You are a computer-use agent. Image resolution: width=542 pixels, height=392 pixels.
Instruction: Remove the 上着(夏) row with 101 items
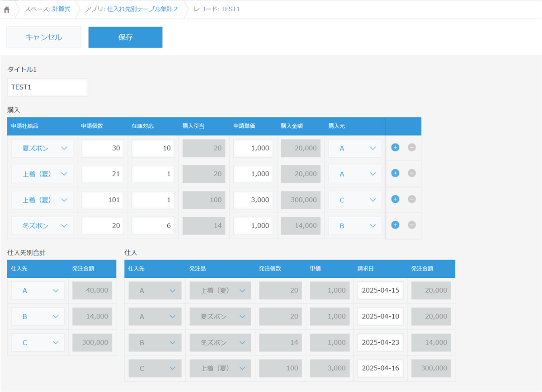[x=412, y=199]
